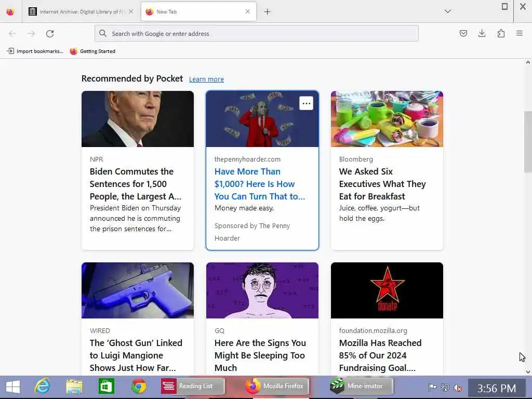
Task: Open the Biden pardons story thumbnail
Action: click(x=138, y=119)
